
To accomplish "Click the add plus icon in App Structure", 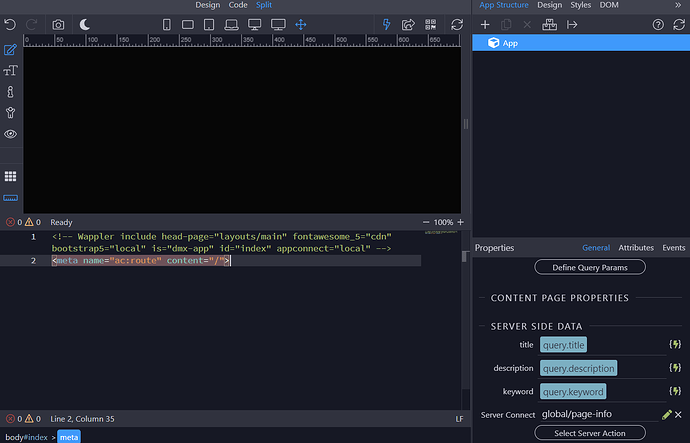I will (x=485, y=23).
